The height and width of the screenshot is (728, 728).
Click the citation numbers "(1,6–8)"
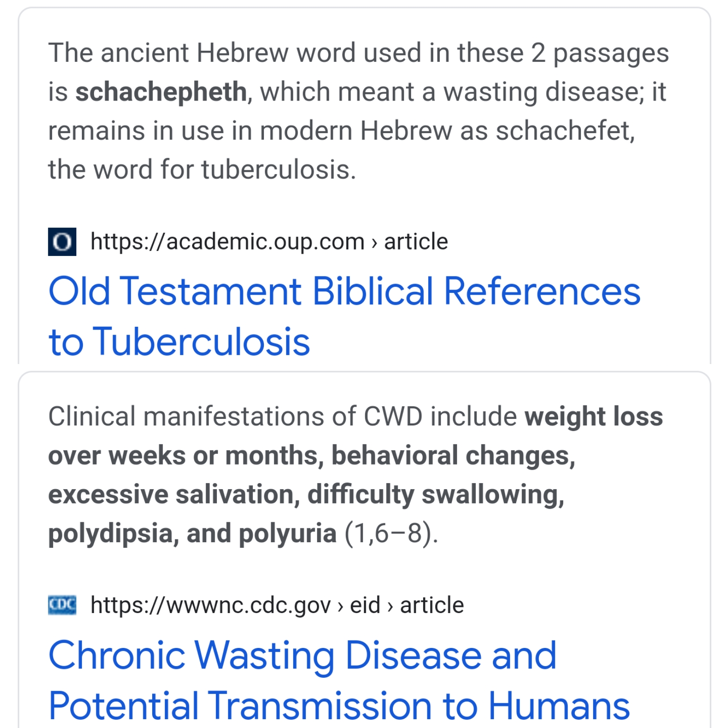(x=391, y=533)
